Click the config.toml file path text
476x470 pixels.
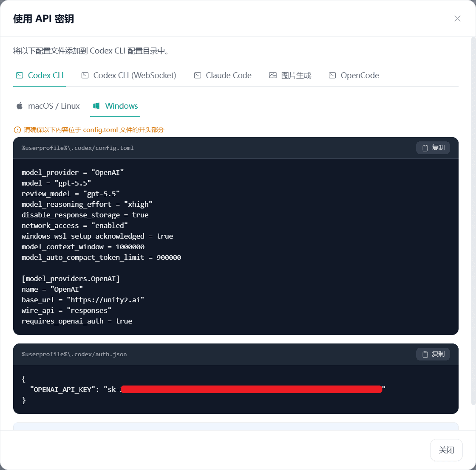pos(78,148)
